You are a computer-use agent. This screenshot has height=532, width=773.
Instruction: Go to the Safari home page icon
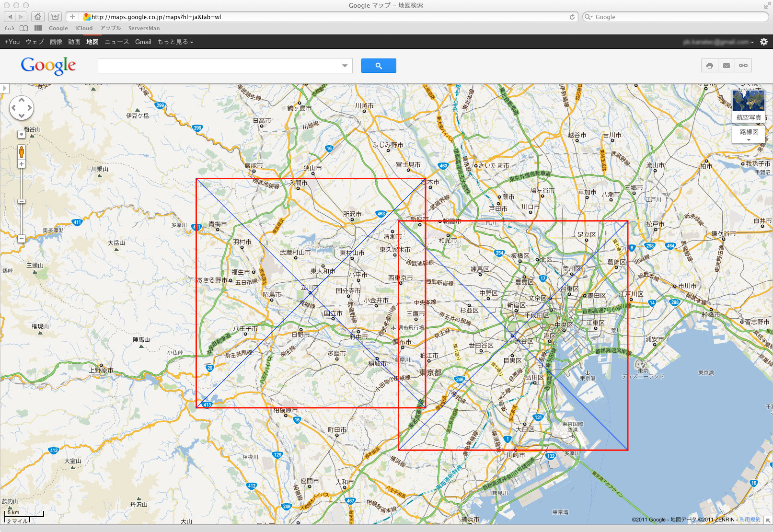tap(38, 17)
